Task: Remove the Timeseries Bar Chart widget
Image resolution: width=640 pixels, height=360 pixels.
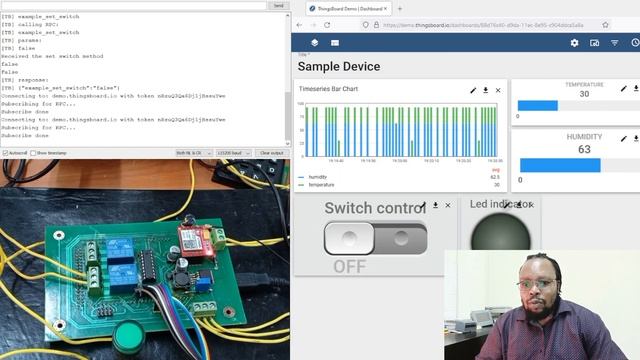Action: pos(498,90)
